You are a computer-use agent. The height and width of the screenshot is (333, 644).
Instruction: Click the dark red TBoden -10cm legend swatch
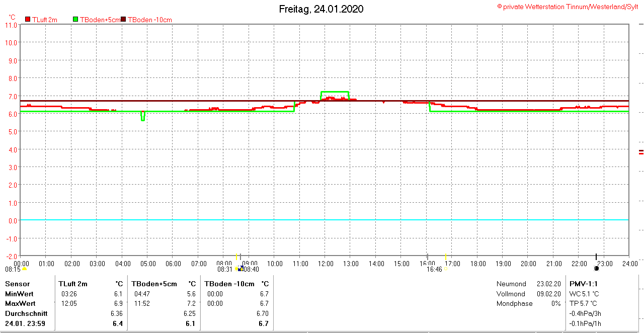click(123, 20)
